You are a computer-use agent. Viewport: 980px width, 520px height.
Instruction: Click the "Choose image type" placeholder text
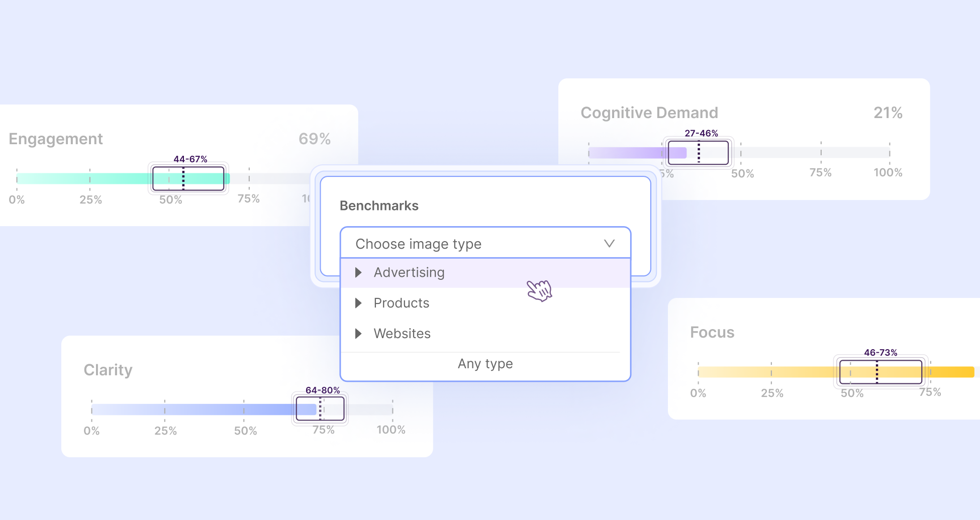(418, 244)
